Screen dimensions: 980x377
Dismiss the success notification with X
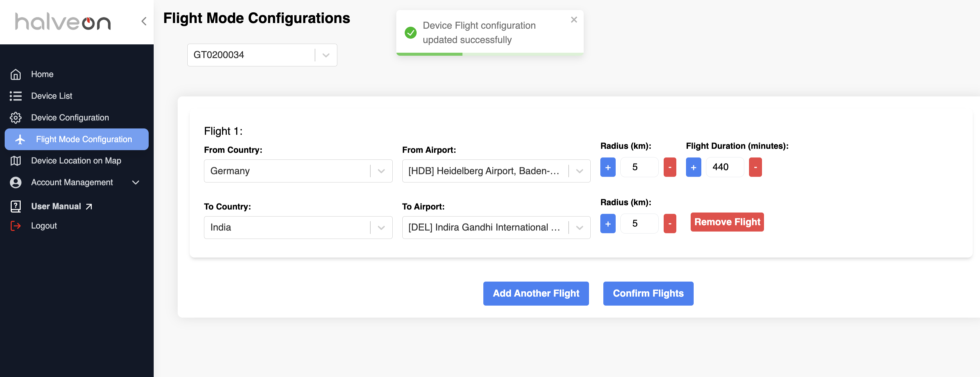click(x=574, y=20)
